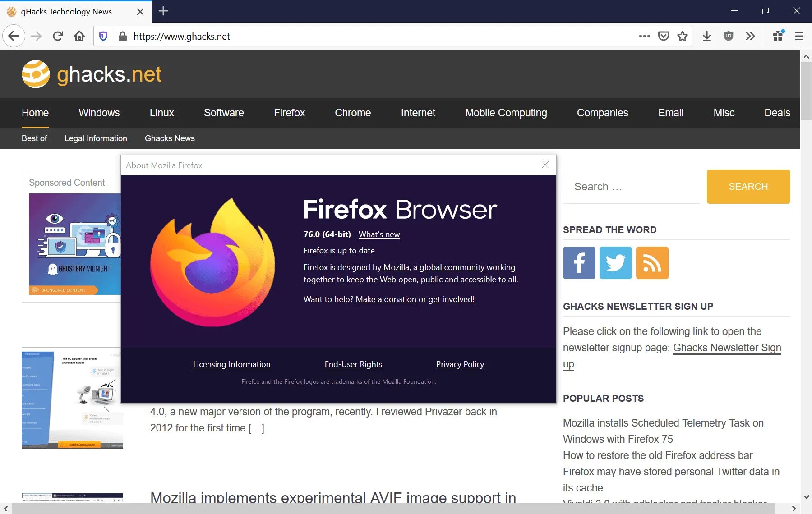The width and height of the screenshot is (812, 514).
Task: Open the Misc category
Action: [x=724, y=113]
